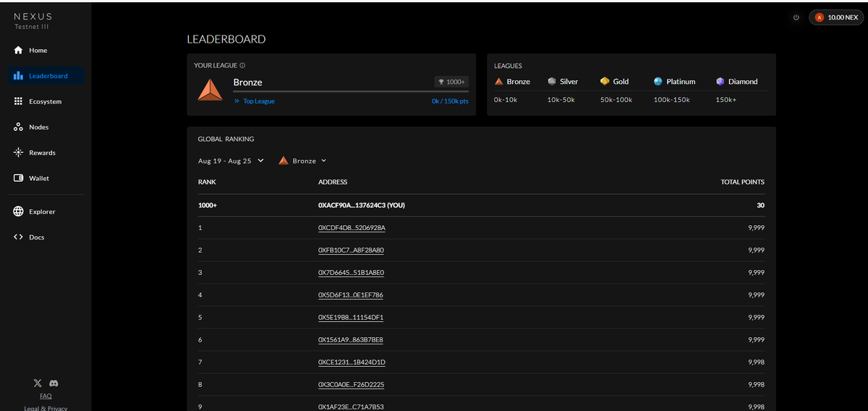Click your total points value 30
The width and height of the screenshot is (868, 411).
pos(760,205)
